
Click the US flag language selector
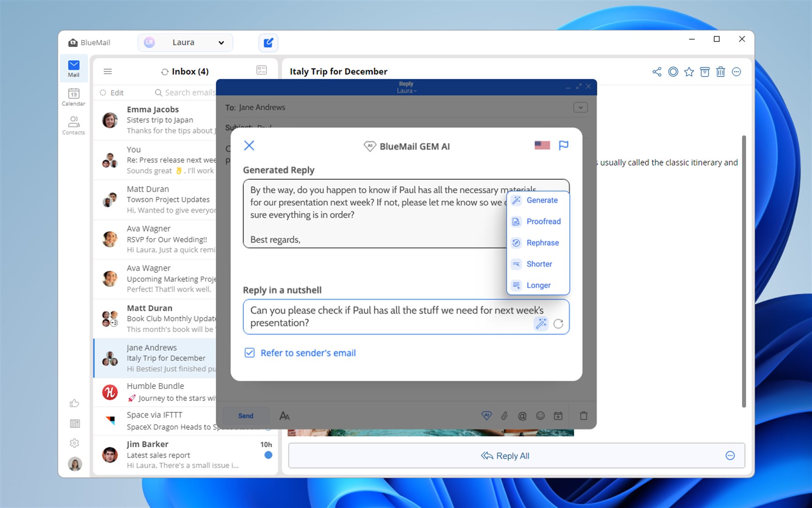point(541,145)
